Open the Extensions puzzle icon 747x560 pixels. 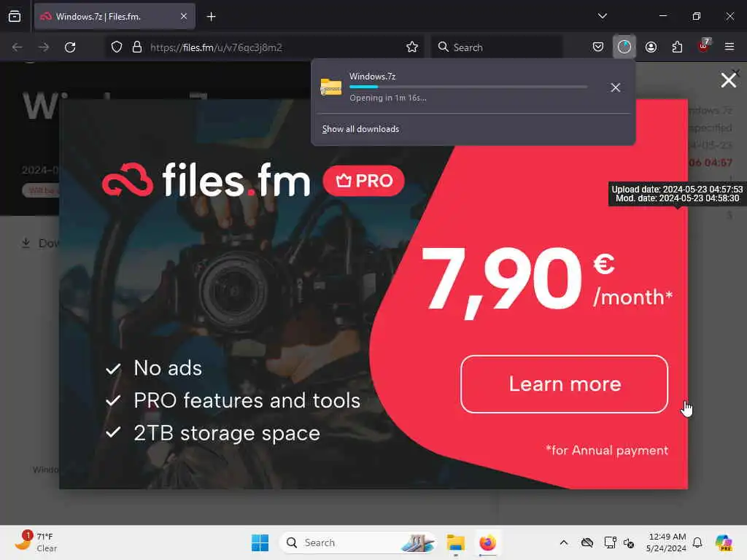[677, 47]
